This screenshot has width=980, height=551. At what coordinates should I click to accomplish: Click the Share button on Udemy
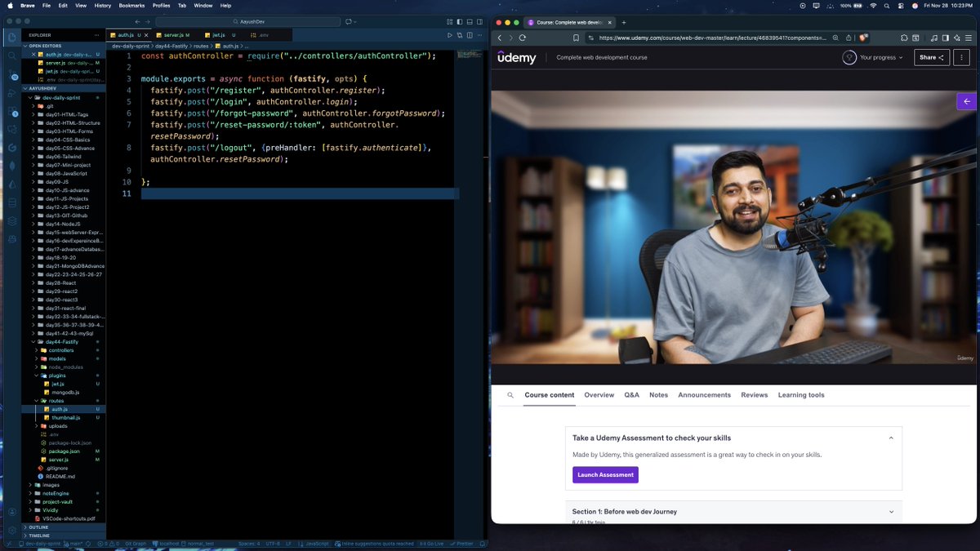pyautogui.click(x=931, y=57)
